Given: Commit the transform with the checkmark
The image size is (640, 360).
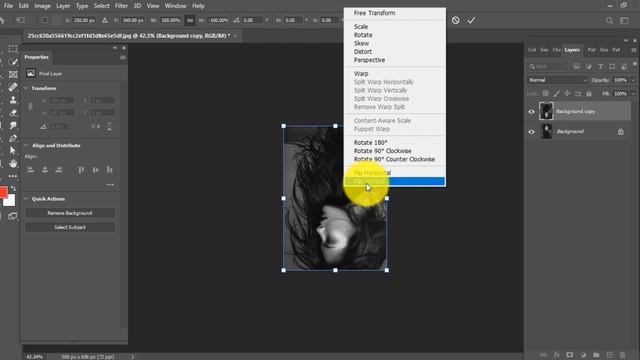Looking at the screenshot, I should pyautogui.click(x=471, y=20).
